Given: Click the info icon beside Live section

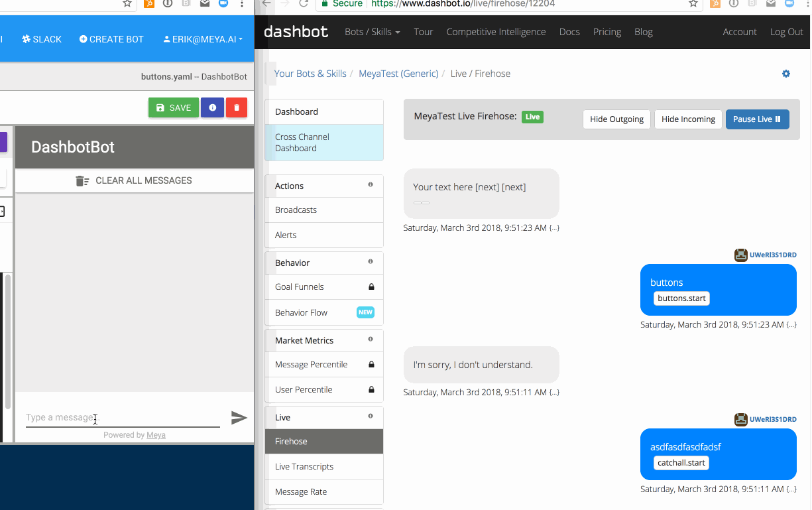Looking at the screenshot, I should pos(371,416).
